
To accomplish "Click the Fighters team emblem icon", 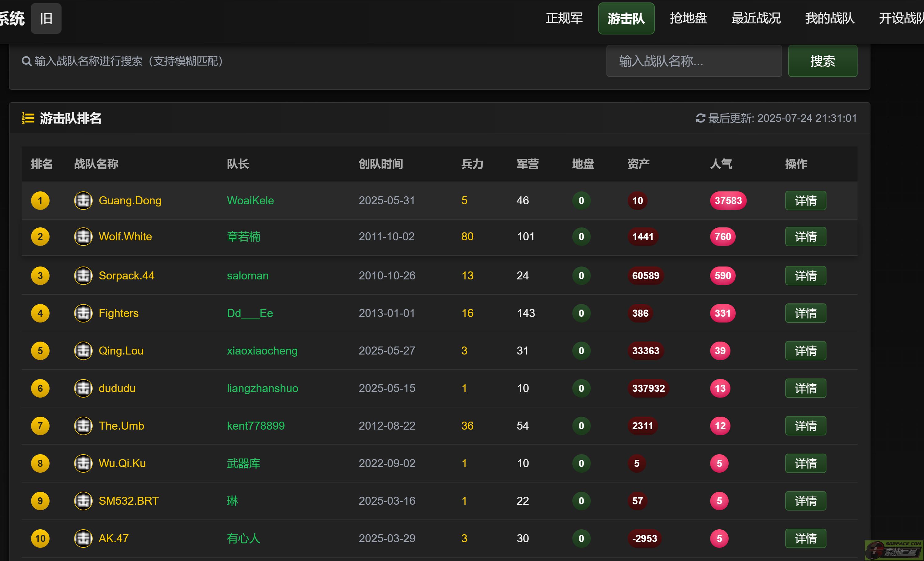I will 83,313.
